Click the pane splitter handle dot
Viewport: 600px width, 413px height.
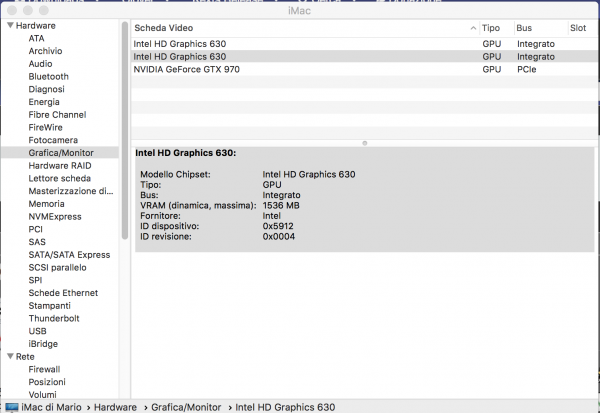tap(365, 143)
